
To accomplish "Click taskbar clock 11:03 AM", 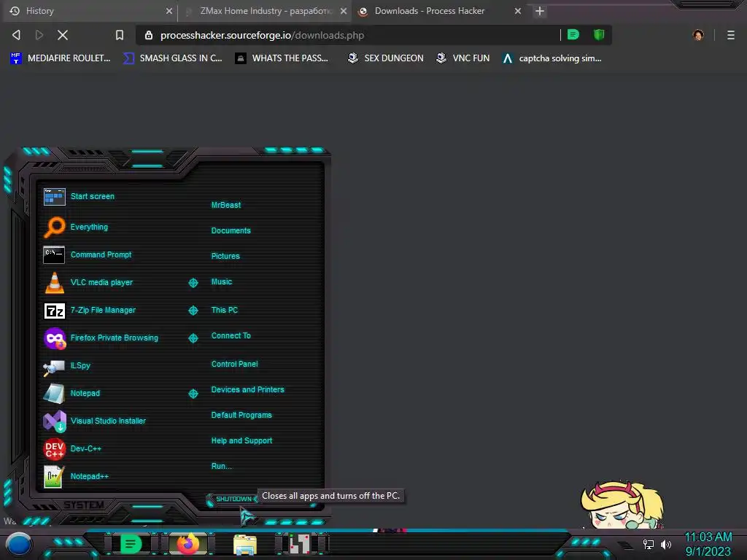I will click(708, 537).
